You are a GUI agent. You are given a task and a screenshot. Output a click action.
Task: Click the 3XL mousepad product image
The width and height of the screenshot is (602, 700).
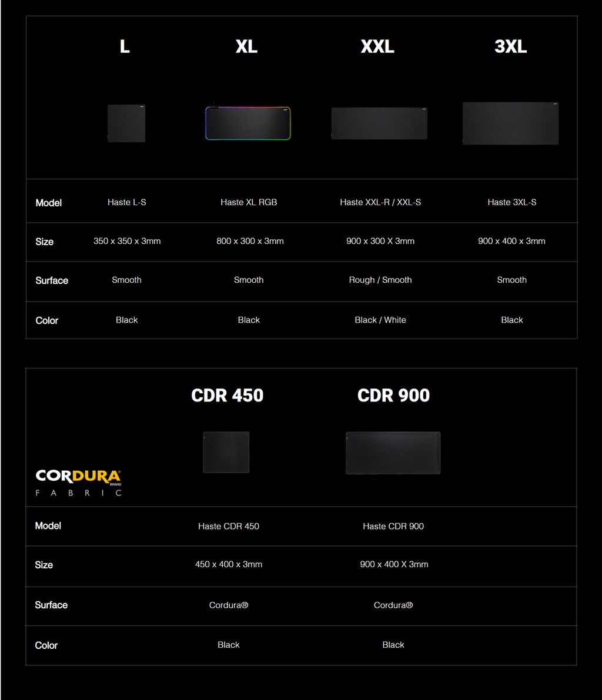tap(510, 123)
